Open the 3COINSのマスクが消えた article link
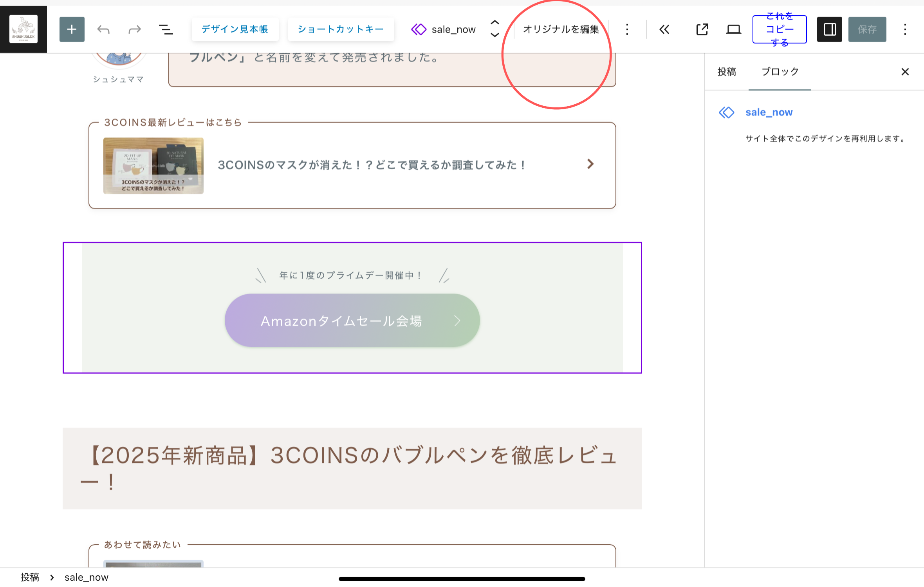This screenshot has width=924, height=587. [372, 165]
